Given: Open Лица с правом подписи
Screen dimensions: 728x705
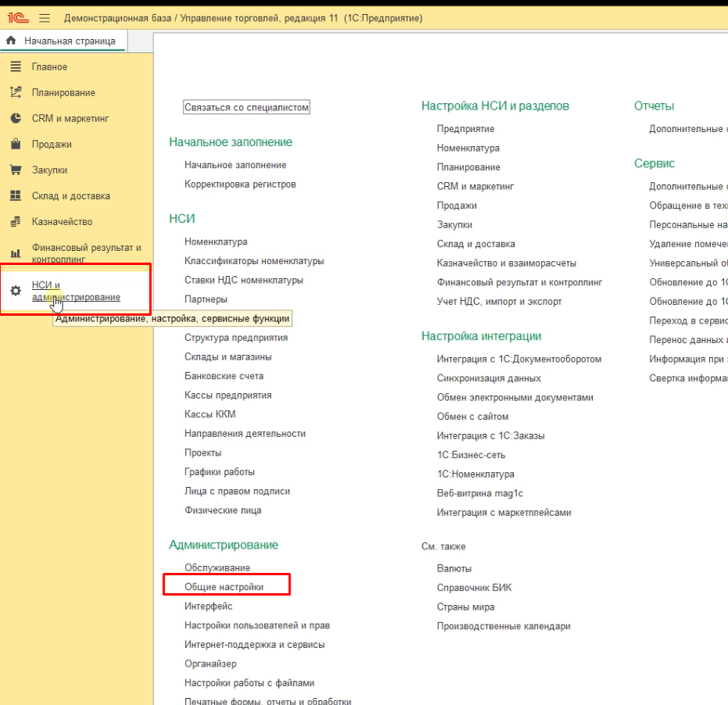Looking at the screenshot, I should [x=237, y=491].
